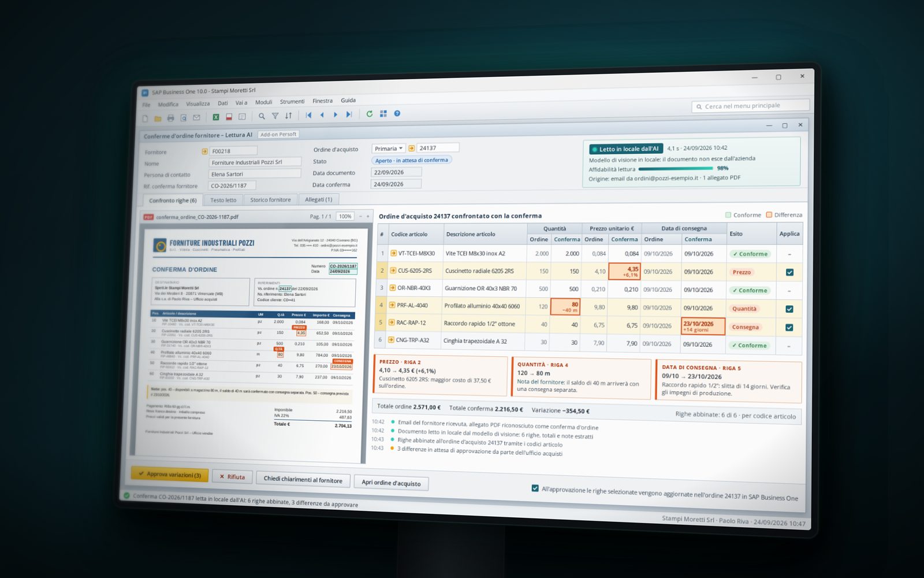Click the highlighted price cell 4,35 +6,1%
The height and width of the screenshot is (578, 924).
[x=624, y=272]
